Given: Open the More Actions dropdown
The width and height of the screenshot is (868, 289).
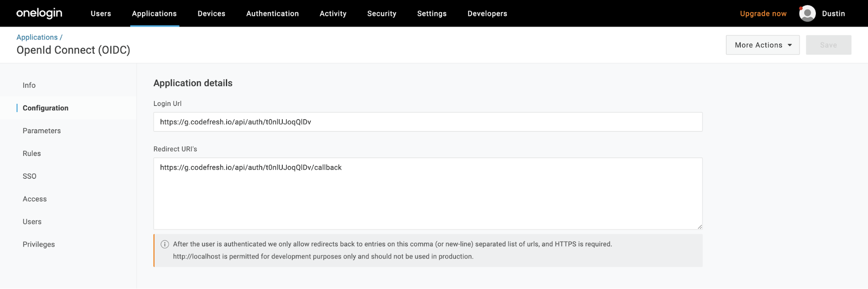Looking at the screenshot, I should 762,45.
